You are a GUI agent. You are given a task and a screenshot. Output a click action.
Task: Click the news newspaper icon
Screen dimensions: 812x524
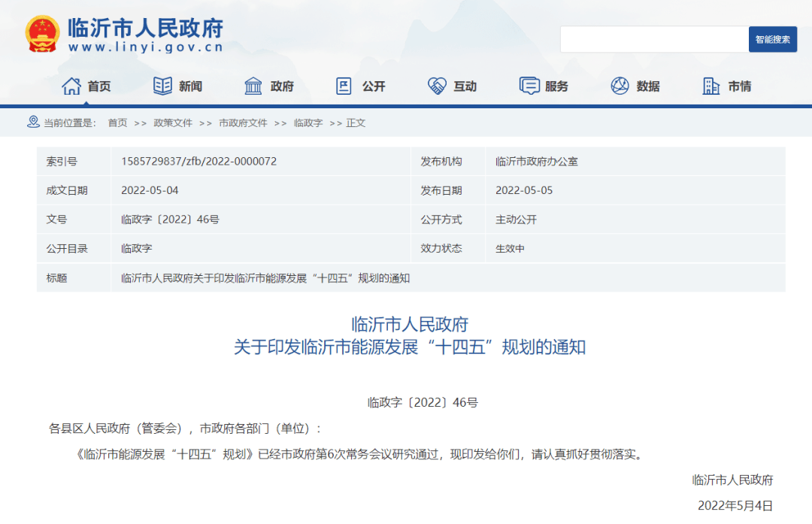[x=162, y=86]
